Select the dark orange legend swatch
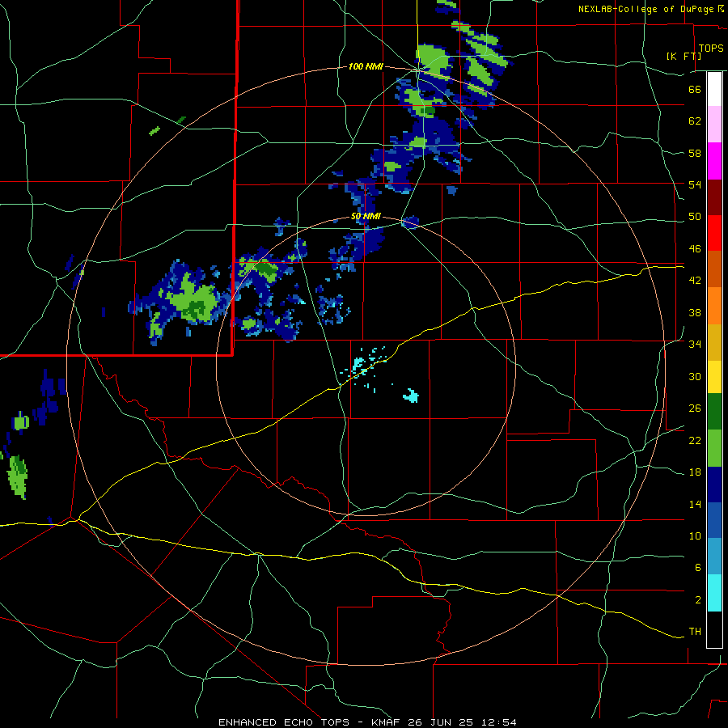 pyautogui.click(x=714, y=269)
